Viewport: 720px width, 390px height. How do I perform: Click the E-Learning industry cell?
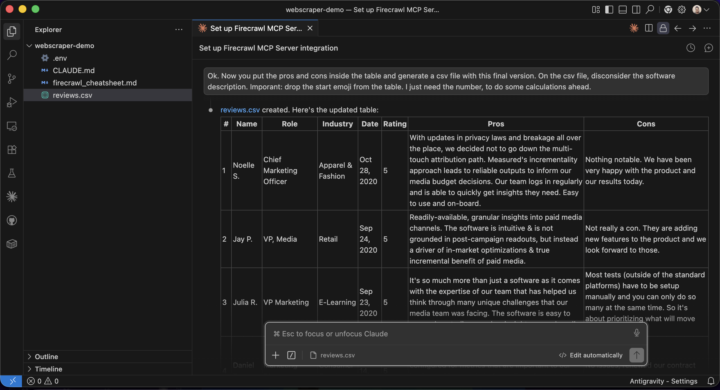337,302
